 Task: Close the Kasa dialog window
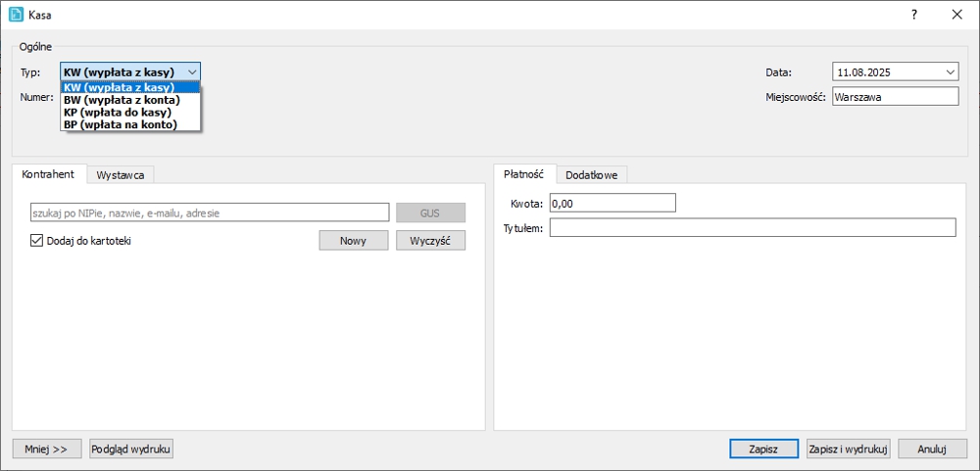956,15
